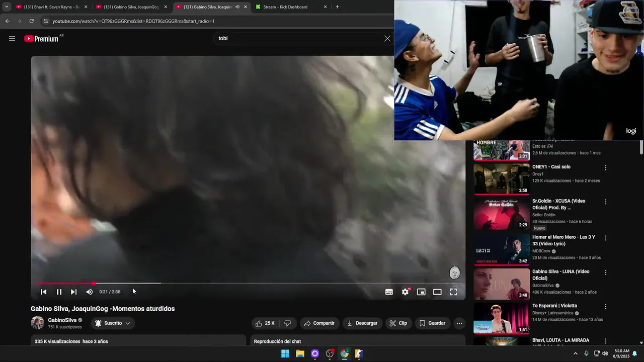Open the taskbar clock showing 5:10 AM
This screenshot has height=362, width=644.
pos(622,353)
